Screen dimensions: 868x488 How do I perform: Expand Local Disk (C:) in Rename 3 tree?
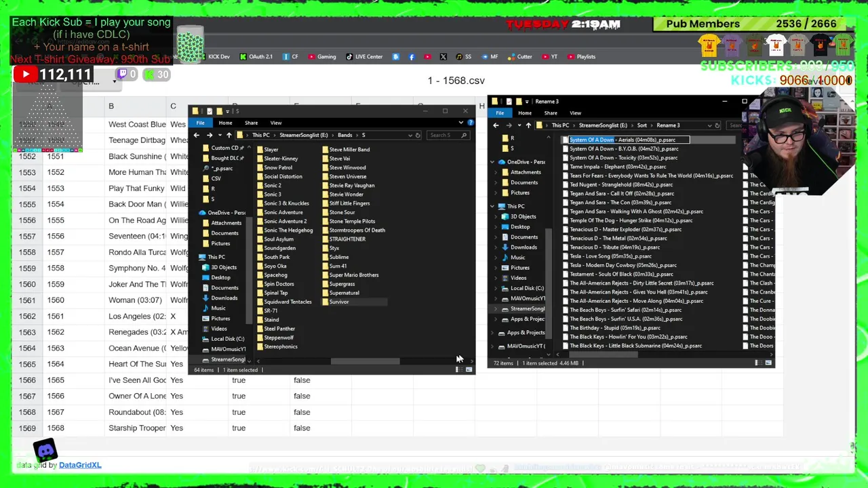click(x=496, y=288)
